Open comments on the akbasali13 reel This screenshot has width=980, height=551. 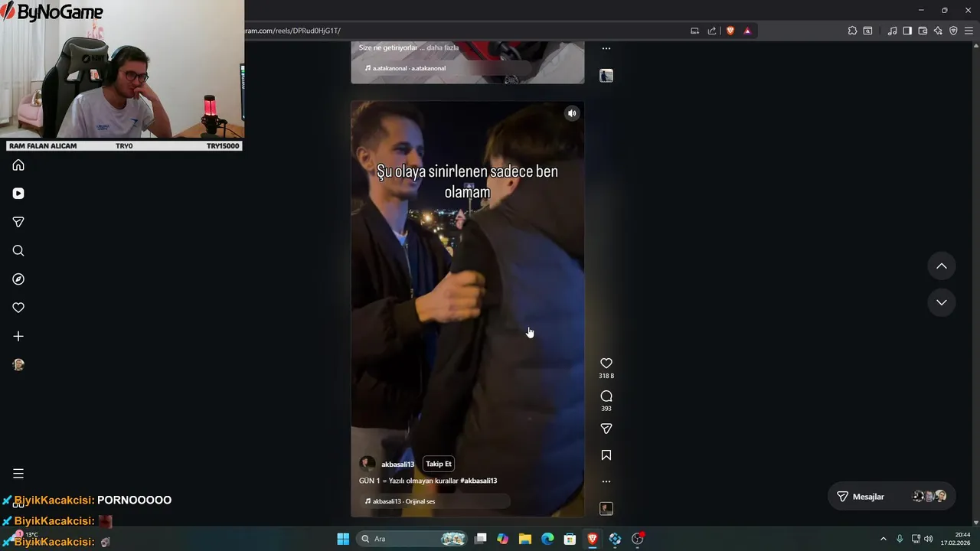(x=606, y=396)
